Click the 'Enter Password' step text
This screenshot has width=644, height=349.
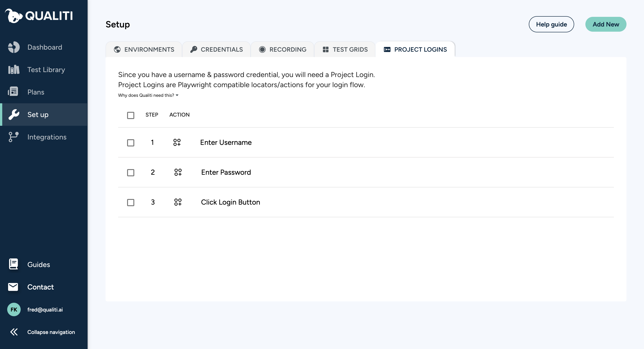tap(226, 172)
